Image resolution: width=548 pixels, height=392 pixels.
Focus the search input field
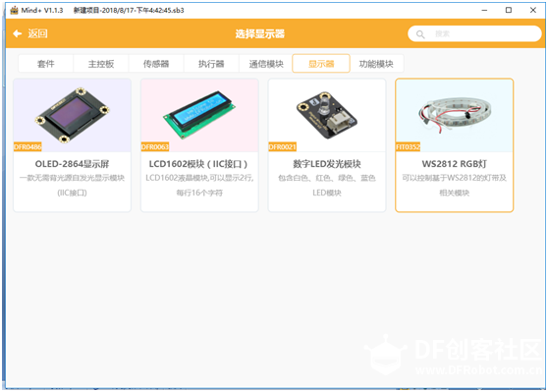click(x=474, y=33)
